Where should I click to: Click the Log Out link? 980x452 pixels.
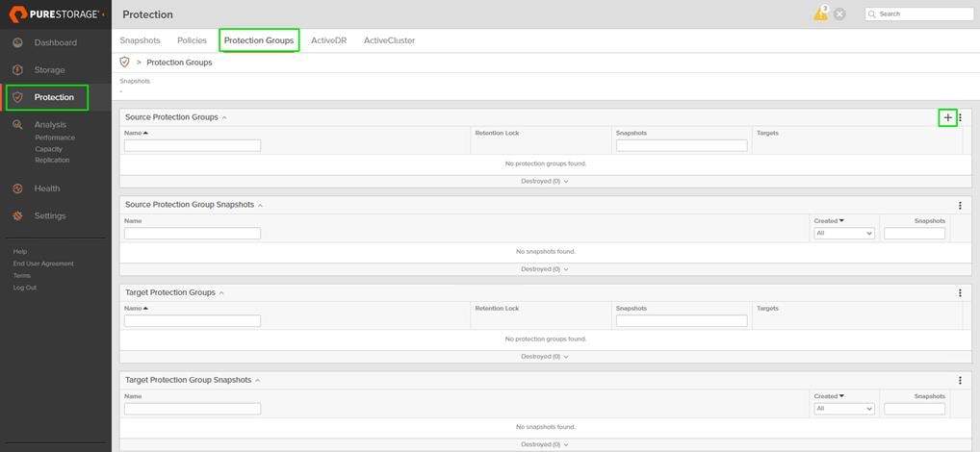pyautogui.click(x=25, y=288)
